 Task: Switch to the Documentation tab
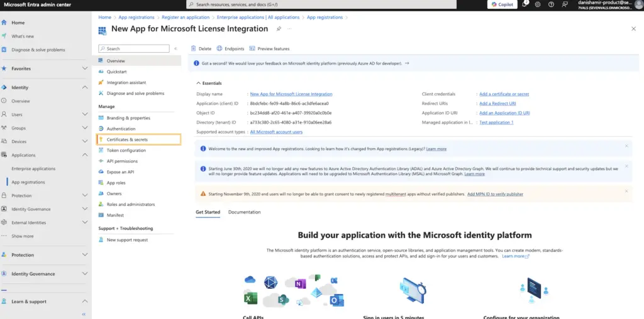[x=244, y=212]
